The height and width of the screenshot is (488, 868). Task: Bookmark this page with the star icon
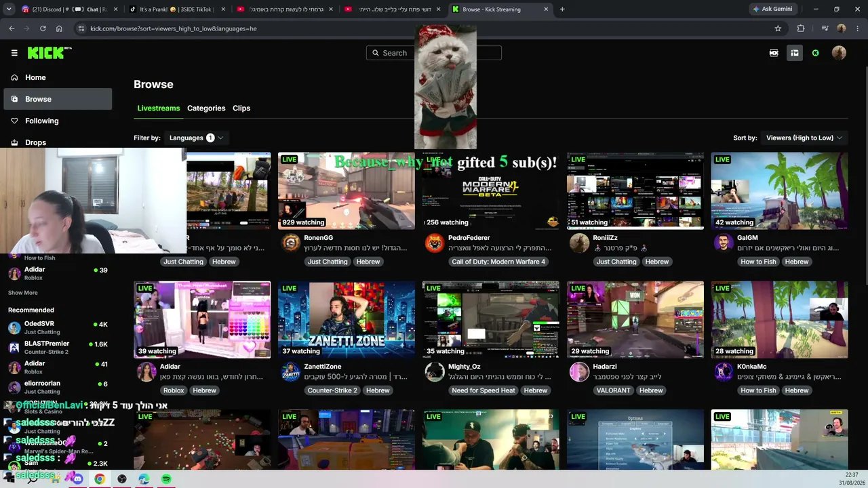pos(778,28)
